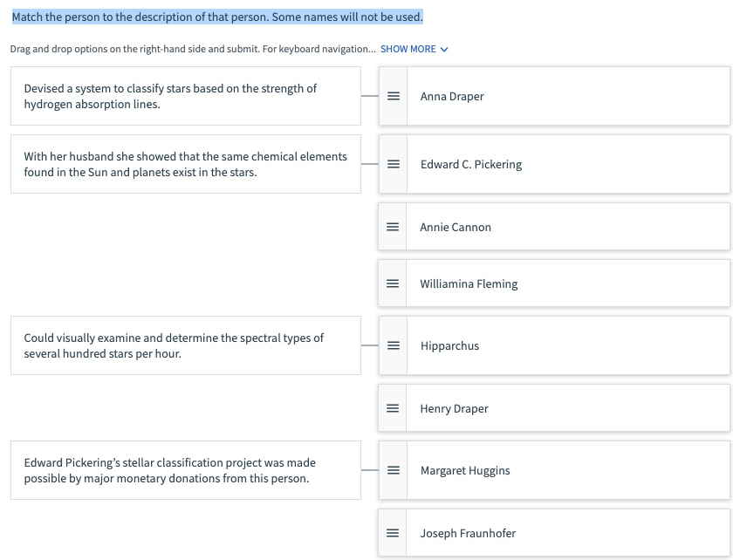This screenshot has width=733, height=560.
Task: Select the Joseph Fraunhofer answer option
Action: click(x=554, y=533)
